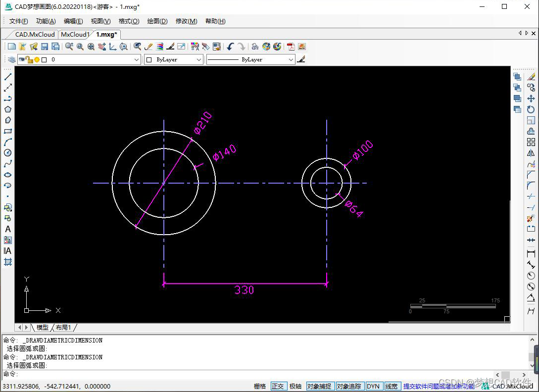Toggle layer 0 visibility eye icon
Viewport: 539px width, 392px height.
(x=22, y=59)
